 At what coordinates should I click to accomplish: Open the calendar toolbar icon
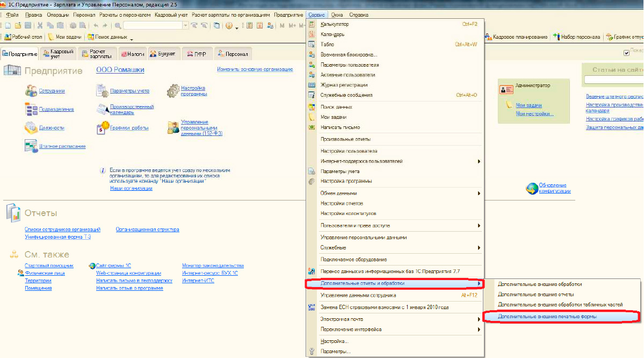tap(259, 25)
